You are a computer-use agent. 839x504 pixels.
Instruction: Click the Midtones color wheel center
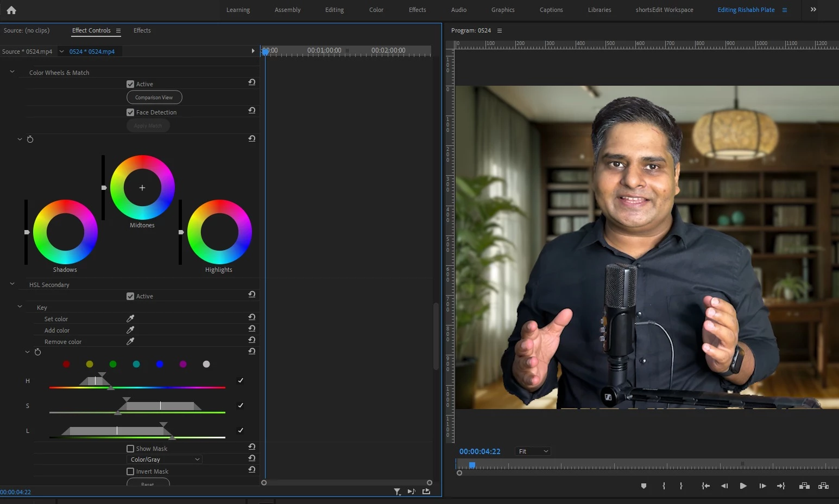point(142,188)
